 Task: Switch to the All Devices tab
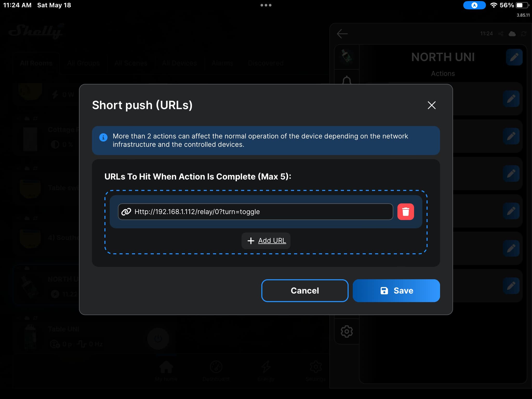[179, 63]
